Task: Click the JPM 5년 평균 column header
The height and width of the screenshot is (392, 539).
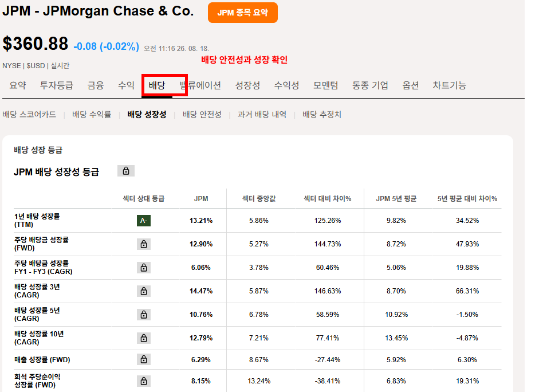Action: point(396,199)
